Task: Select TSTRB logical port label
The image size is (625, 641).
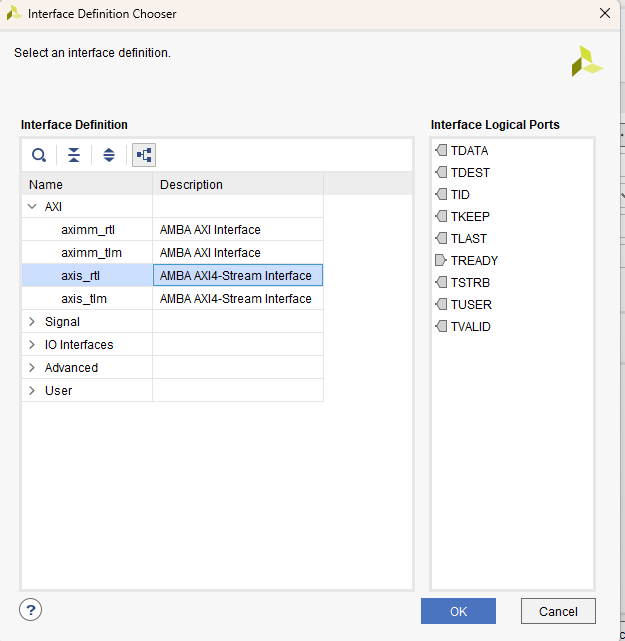Action: pyautogui.click(x=470, y=283)
